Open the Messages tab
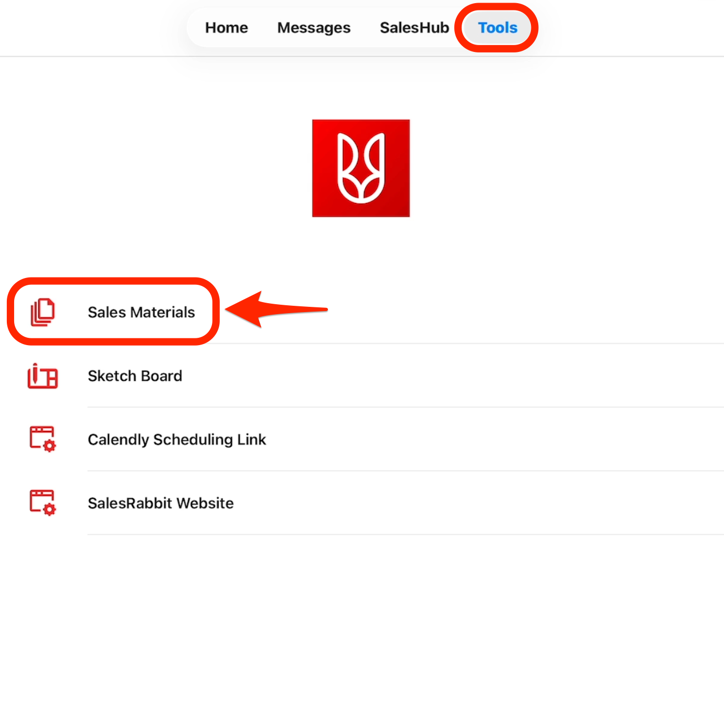This screenshot has width=724, height=728. (314, 28)
